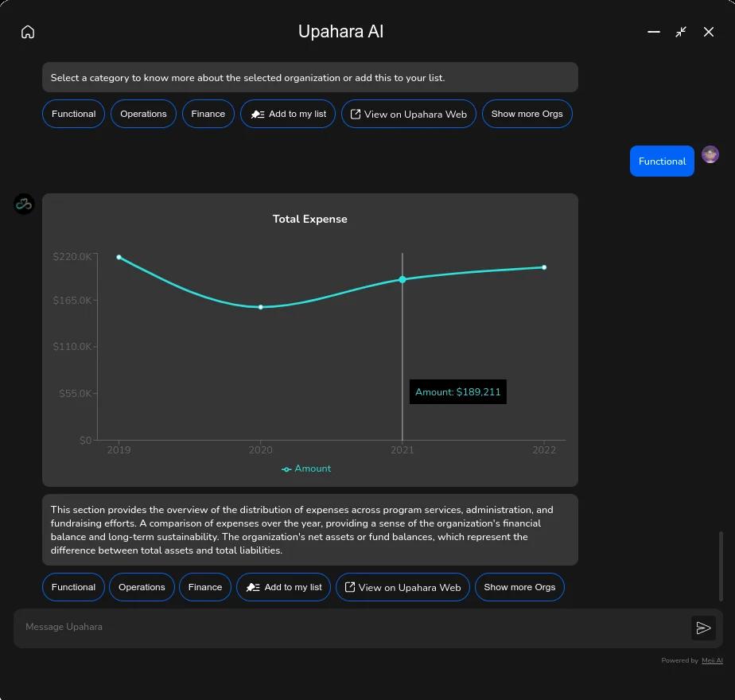Click the Upahara bot avatar icon
The image size is (735, 700).
pos(24,204)
